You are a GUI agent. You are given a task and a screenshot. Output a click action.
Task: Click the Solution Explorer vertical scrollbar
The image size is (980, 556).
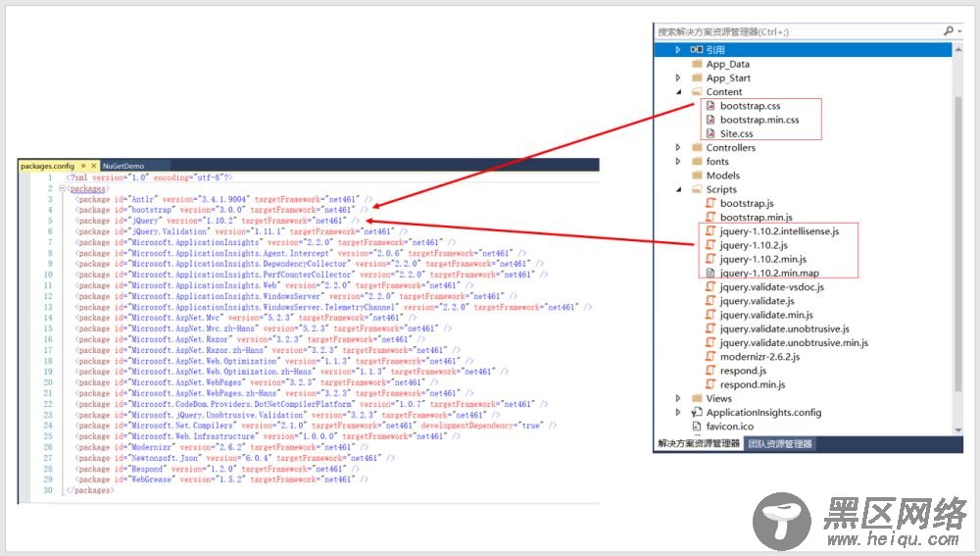[958, 244]
